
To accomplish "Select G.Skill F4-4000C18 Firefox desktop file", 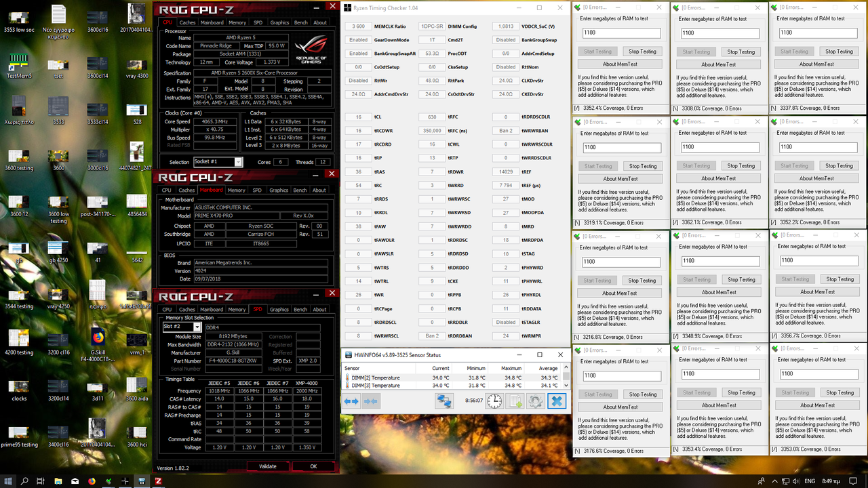I will click(x=98, y=344).
